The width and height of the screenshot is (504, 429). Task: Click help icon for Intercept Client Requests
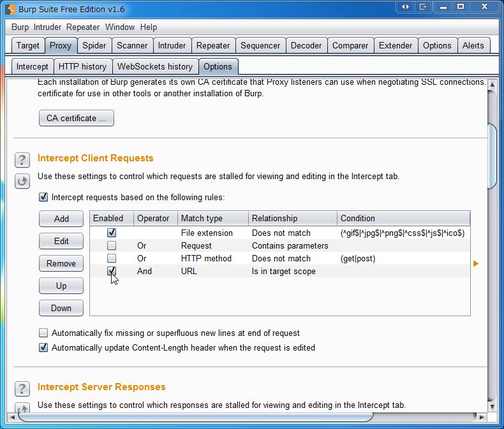(x=22, y=159)
